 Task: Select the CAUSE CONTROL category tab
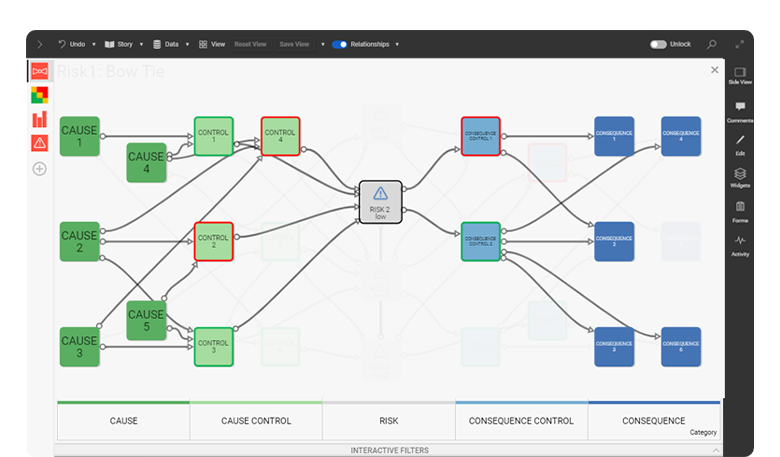256,421
